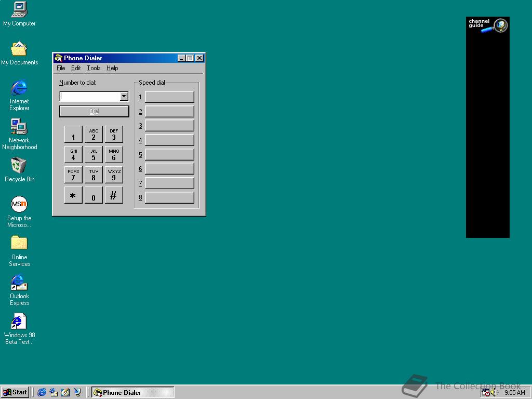This screenshot has height=399, width=532.
Task: Open the File menu
Action: click(x=61, y=68)
